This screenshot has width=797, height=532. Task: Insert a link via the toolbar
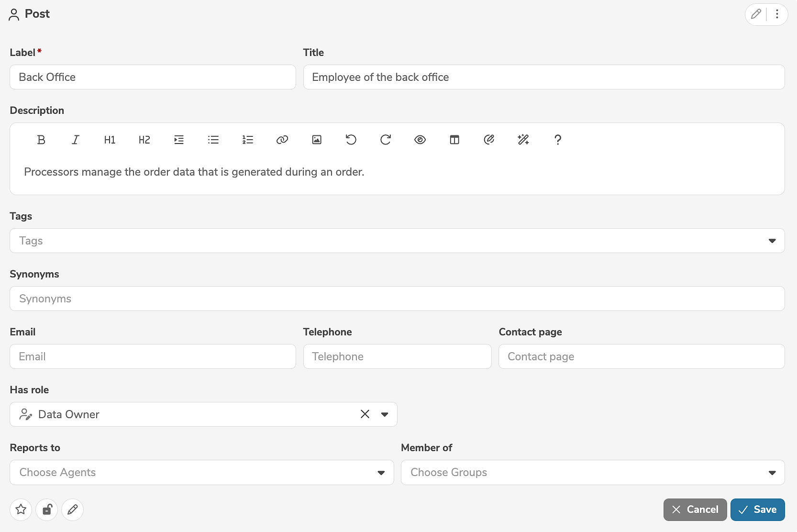tap(282, 140)
